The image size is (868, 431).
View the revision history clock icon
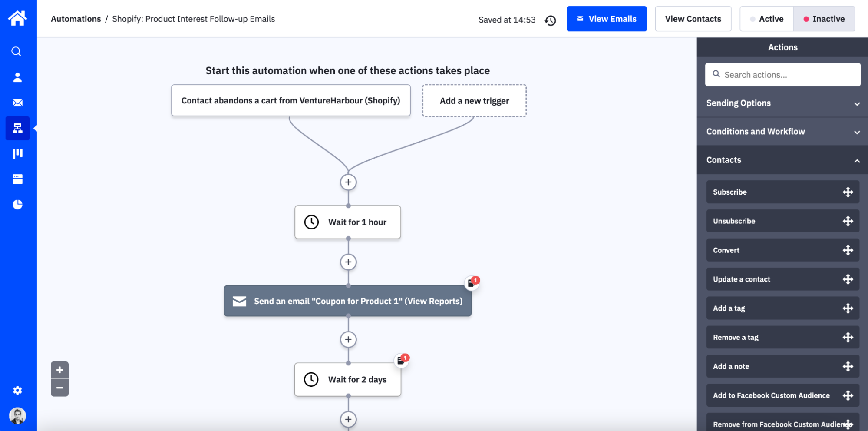point(550,20)
